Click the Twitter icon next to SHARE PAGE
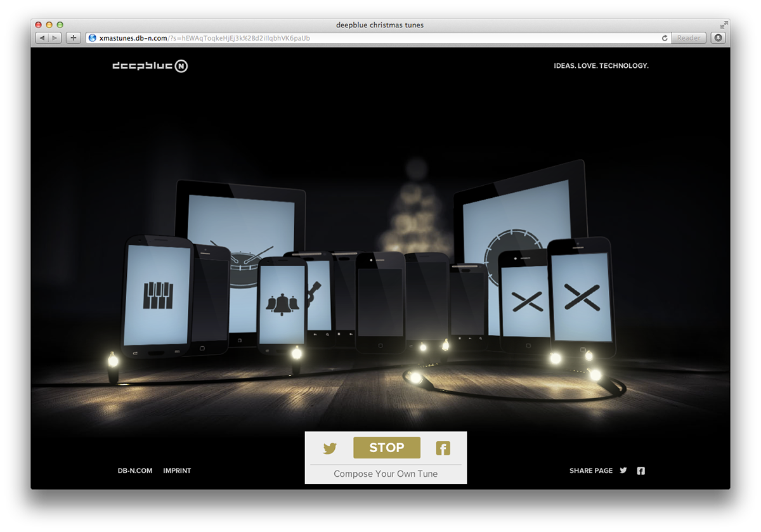Screen dimensions: 761x532 pyautogui.click(x=623, y=470)
